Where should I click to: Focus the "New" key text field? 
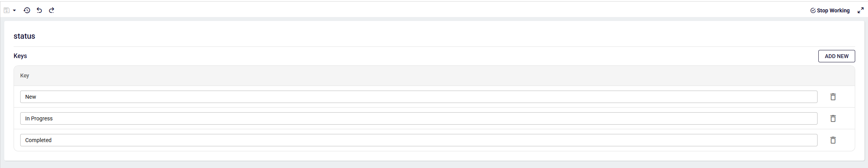click(418, 97)
